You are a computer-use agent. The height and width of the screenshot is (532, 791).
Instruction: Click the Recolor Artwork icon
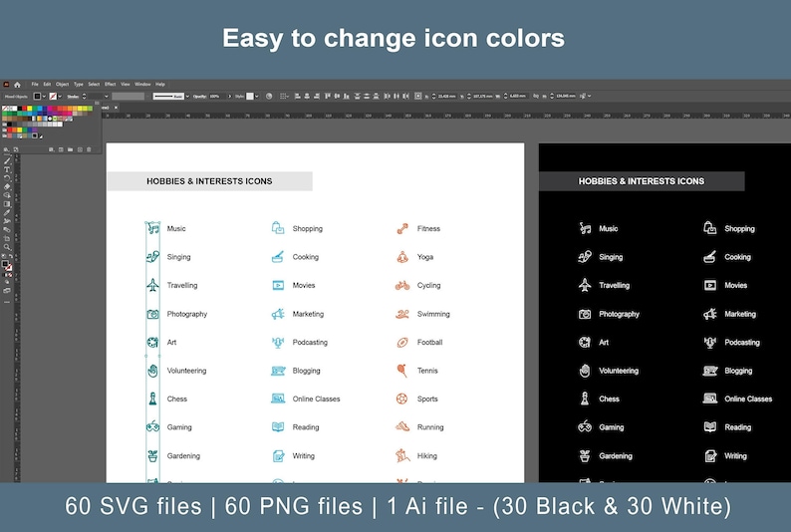tap(269, 96)
